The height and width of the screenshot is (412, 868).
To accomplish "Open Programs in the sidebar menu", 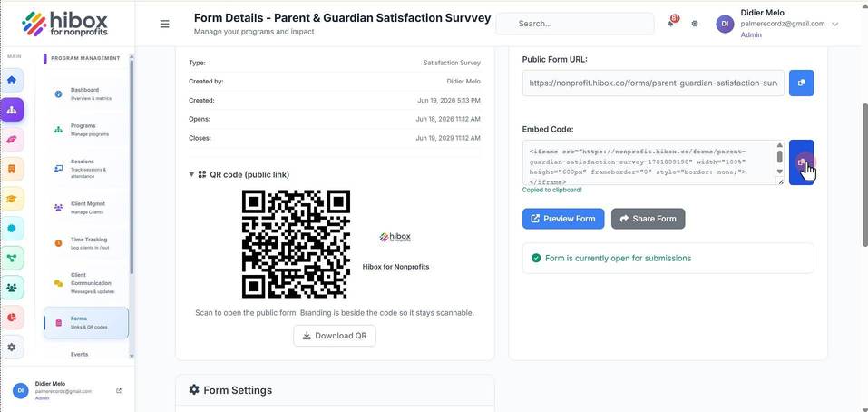I will pyautogui.click(x=85, y=130).
